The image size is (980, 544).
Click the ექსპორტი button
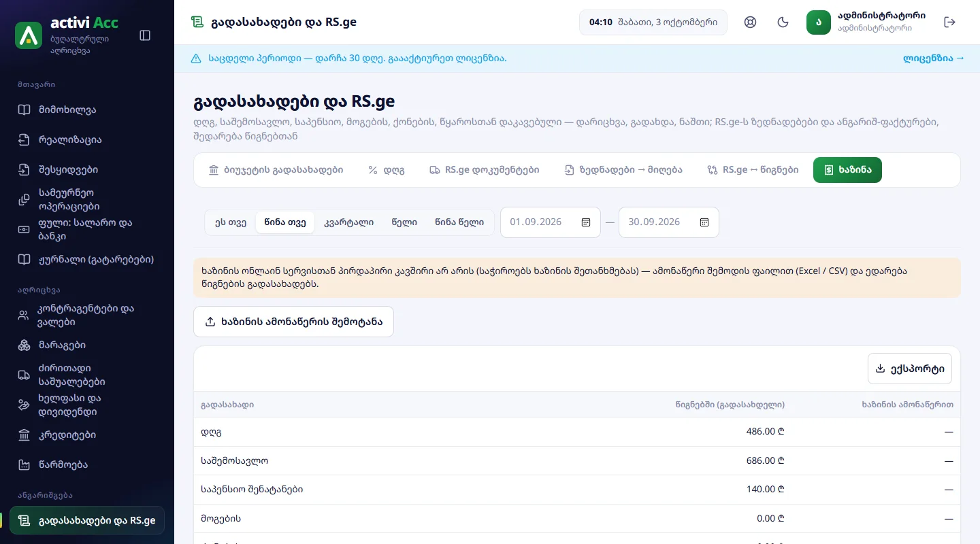coord(910,369)
